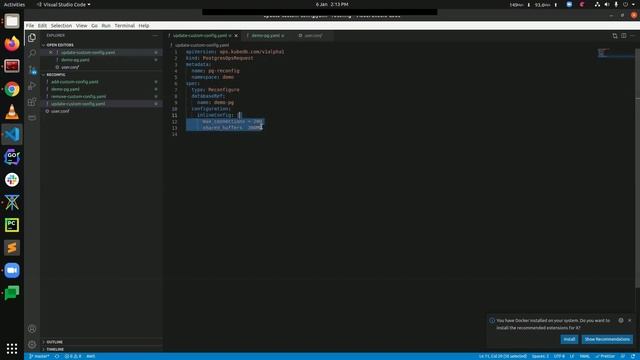Click the feedback icon in the status bar
The width and height of the screenshot is (640, 360).
click(623, 356)
